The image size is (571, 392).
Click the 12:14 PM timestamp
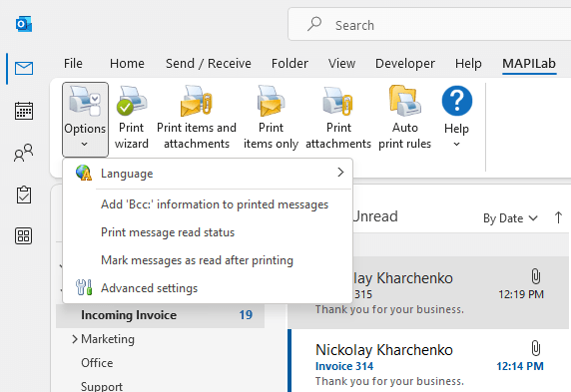click(x=520, y=366)
